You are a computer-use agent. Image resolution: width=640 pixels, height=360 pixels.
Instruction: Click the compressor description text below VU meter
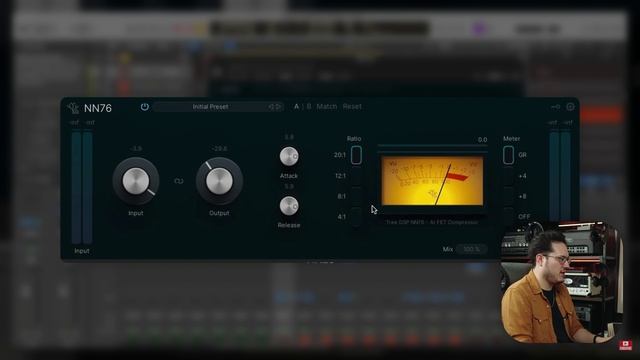click(432, 222)
